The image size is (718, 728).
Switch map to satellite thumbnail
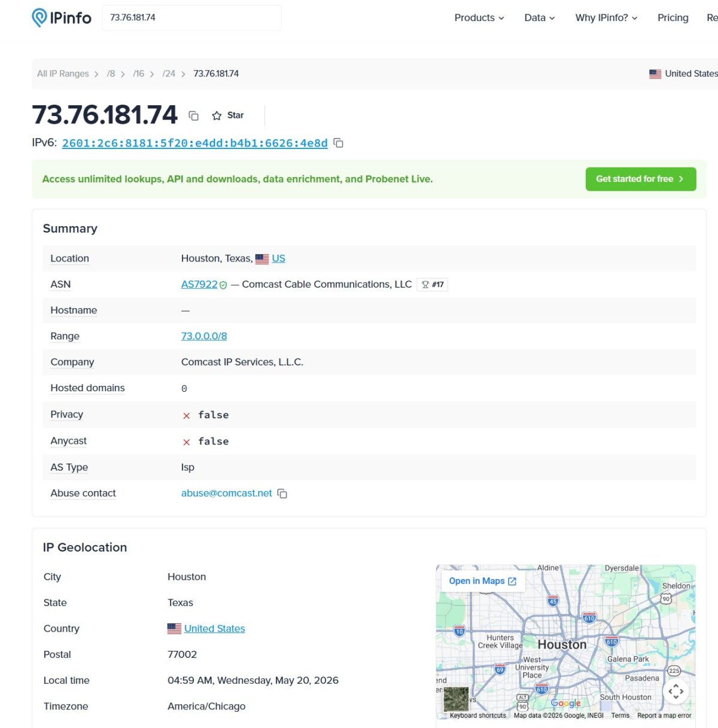point(456,699)
